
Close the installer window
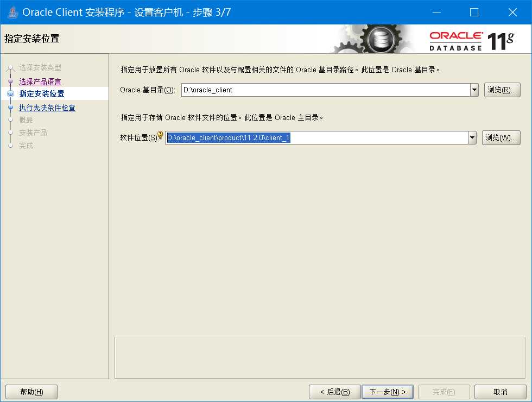512,12
